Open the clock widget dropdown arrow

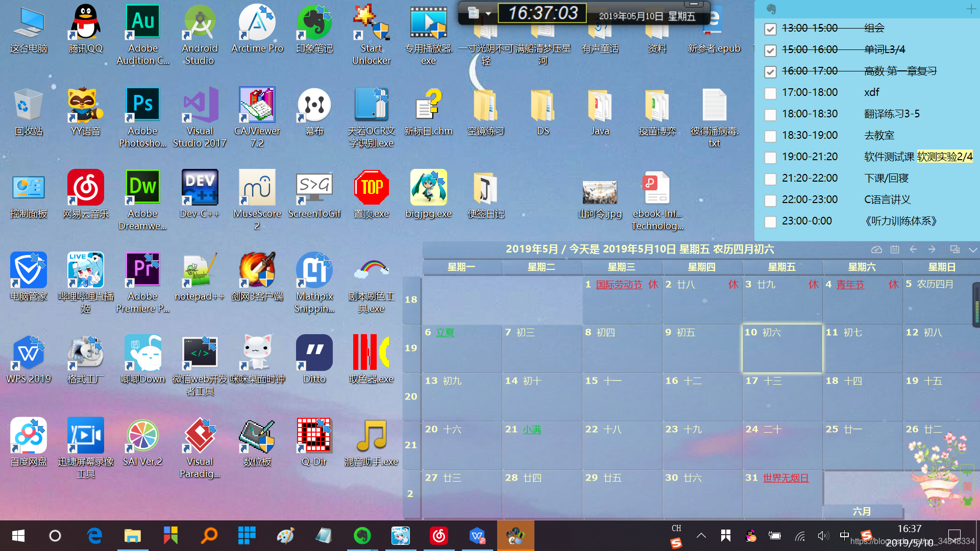pos(488,14)
